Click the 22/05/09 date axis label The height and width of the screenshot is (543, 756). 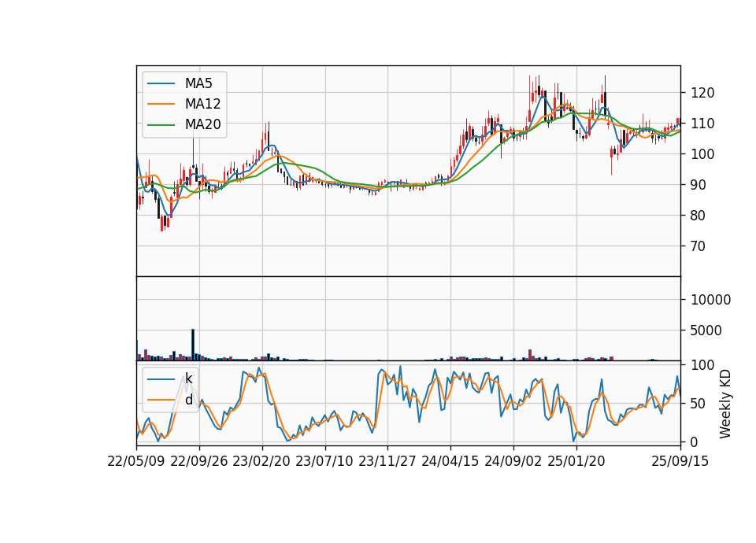(136, 461)
